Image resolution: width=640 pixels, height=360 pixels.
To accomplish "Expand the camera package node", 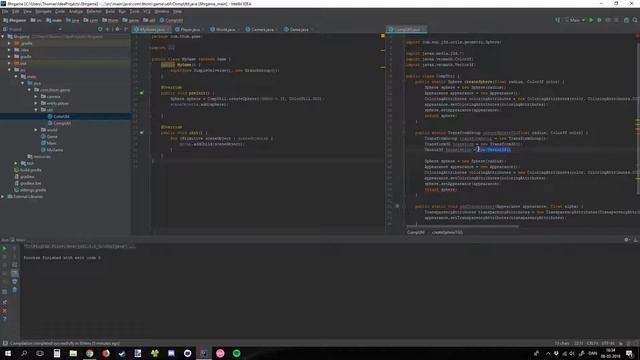I will (x=36, y=97).
